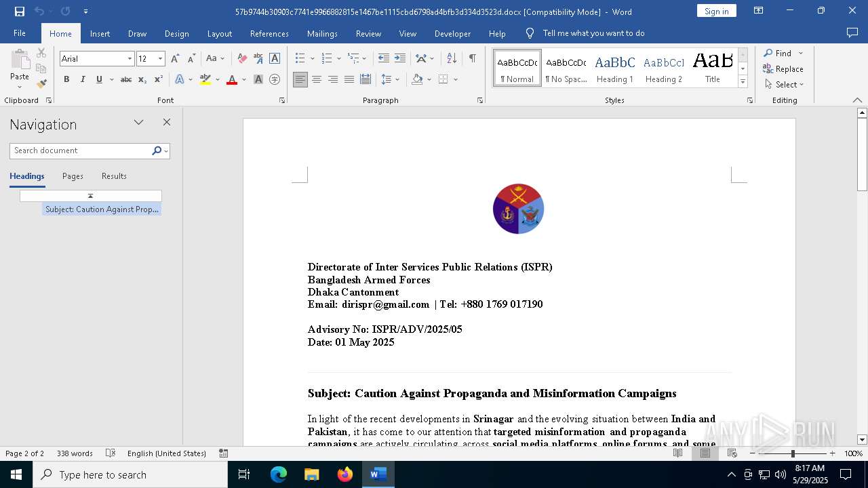The image size is (868, 488).
Task: Open the File menu
Action: coord(20,33)
